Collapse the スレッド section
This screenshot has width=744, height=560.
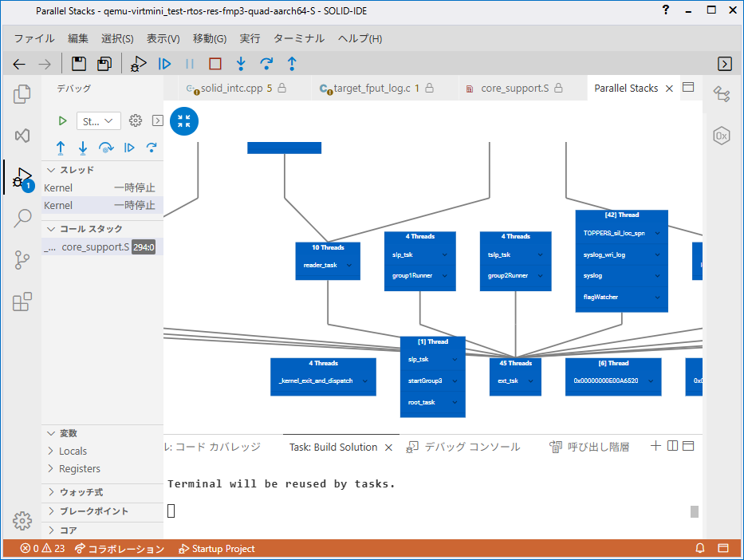51,170
